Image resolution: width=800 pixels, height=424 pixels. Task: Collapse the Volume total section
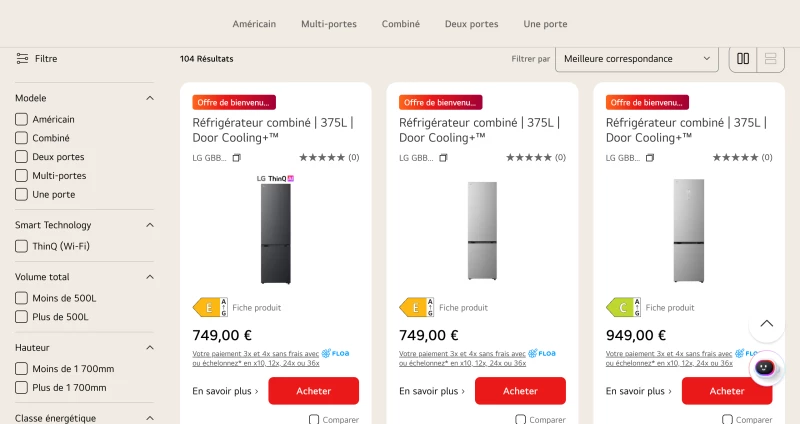click(x=149, y=277)
